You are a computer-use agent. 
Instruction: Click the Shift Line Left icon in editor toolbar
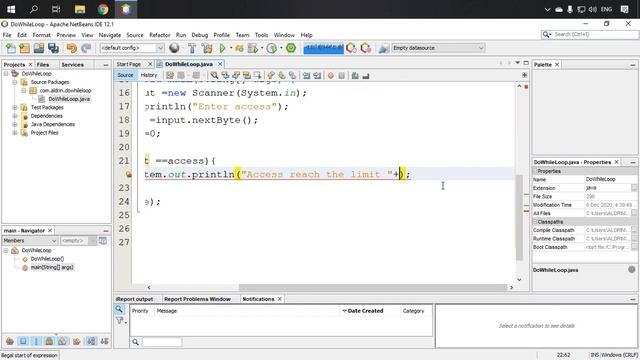pos(307,76)
